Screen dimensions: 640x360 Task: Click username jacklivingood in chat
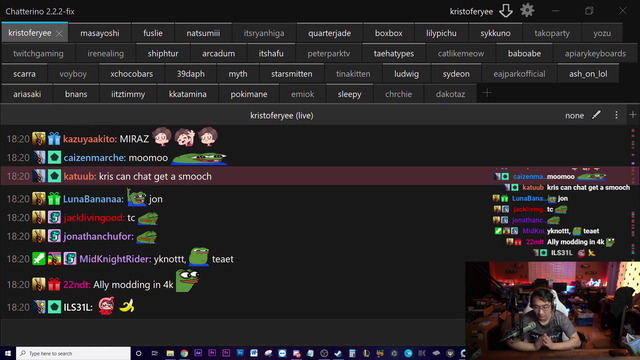coord(94,218)
